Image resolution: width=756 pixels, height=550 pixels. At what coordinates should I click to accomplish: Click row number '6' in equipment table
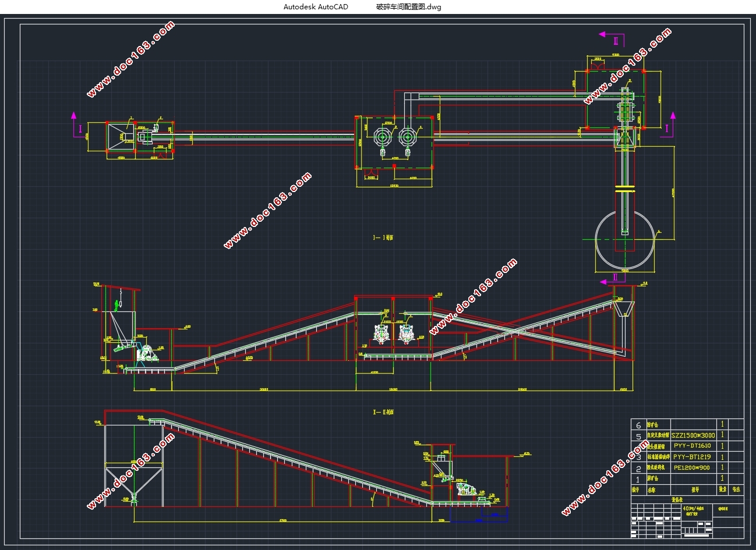point(638,425)
